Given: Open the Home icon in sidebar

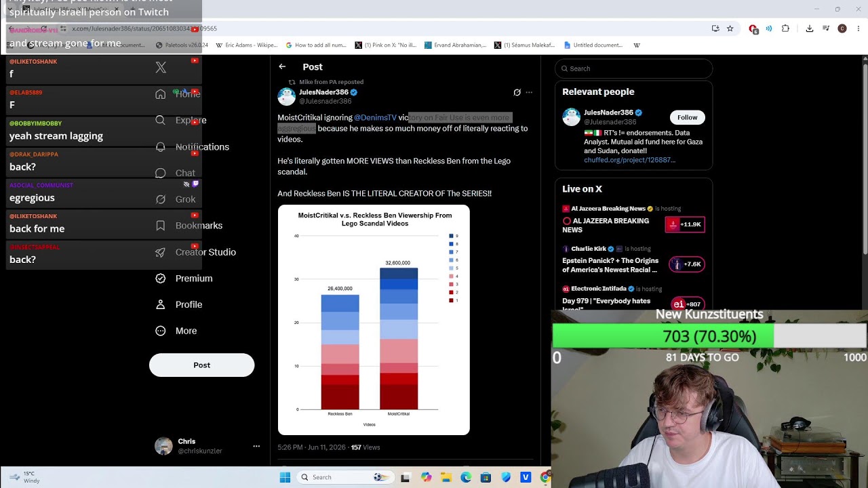Looking at the screenshot, I should tap(160, 94).
